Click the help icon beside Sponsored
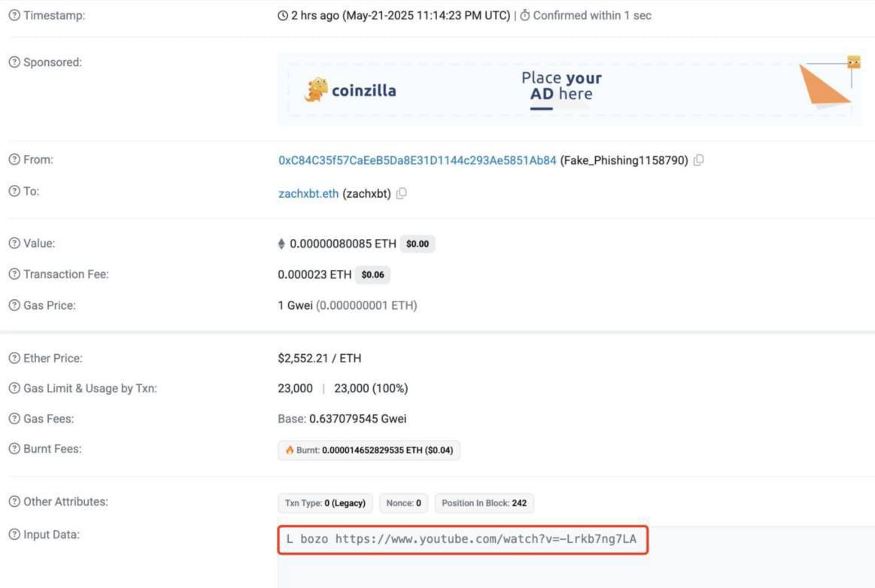The width and height of the screenshot is (875, 588). coord(14,62)
